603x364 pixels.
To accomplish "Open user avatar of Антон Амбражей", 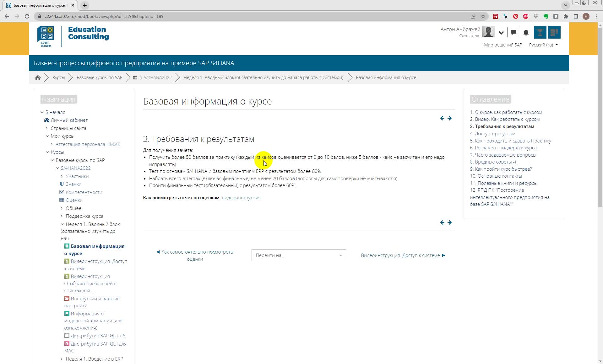I will point(488,32).
